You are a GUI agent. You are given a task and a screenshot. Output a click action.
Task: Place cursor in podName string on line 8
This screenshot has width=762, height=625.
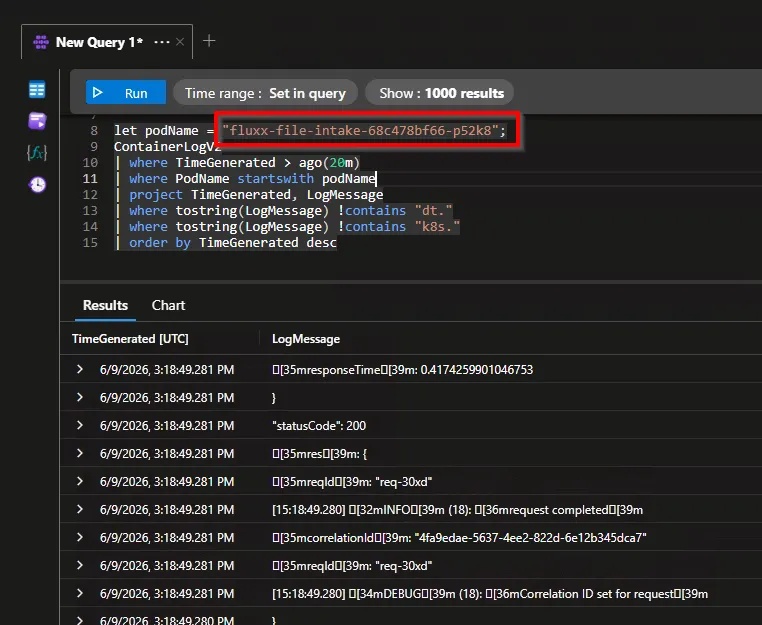tap(360, 130)
